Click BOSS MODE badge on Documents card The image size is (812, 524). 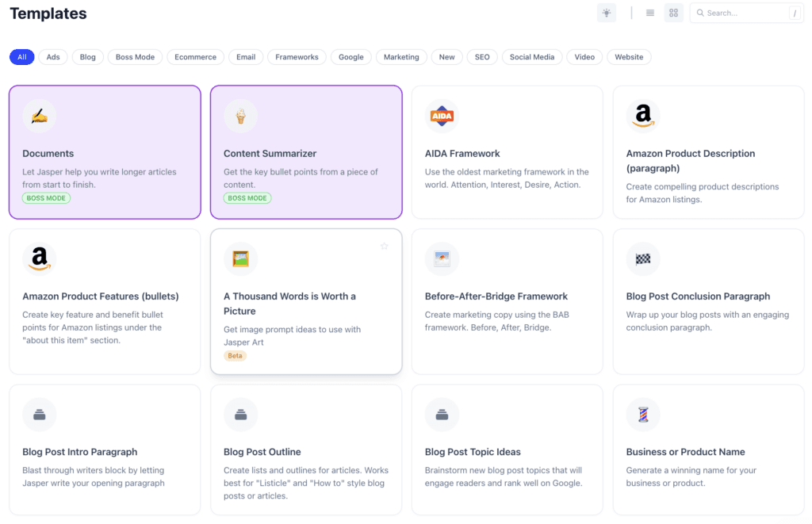click(46, 198)
